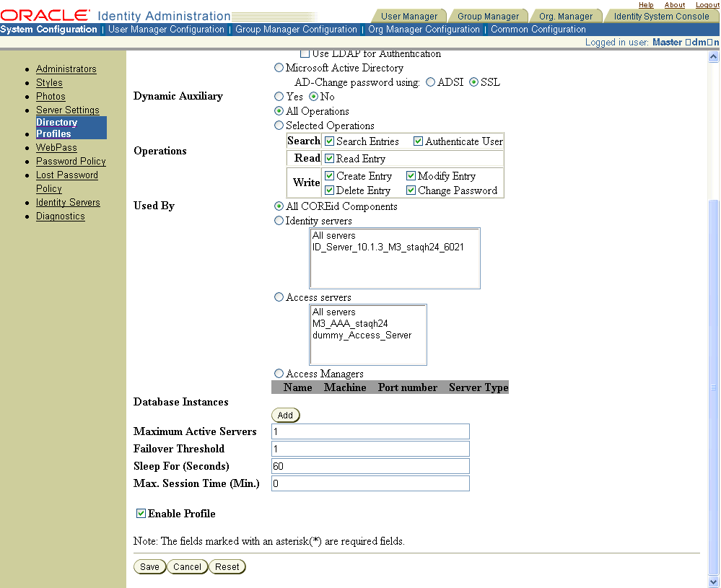Toggle Delete Entry checkbox
This screenshot has width=721, height=588.
pos(329,190)
